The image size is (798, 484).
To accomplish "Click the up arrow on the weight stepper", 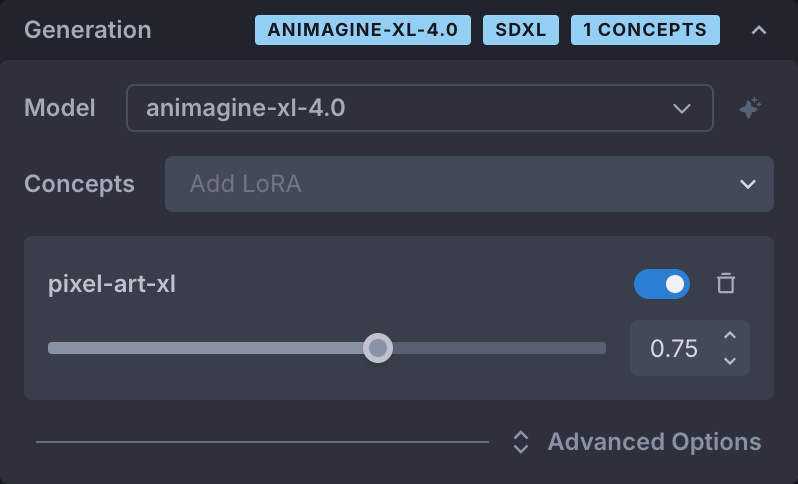I will click(x=730, y=336).
